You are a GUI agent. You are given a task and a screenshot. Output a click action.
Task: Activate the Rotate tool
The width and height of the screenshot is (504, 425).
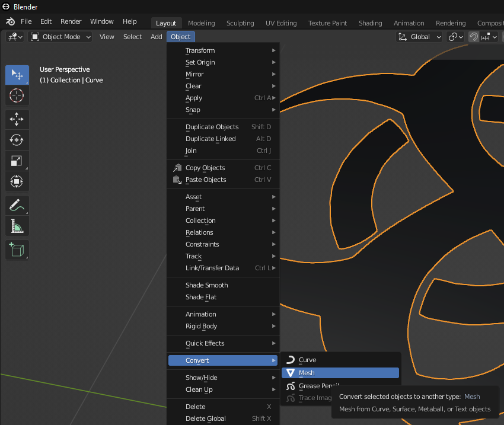[x=17, y=140]
